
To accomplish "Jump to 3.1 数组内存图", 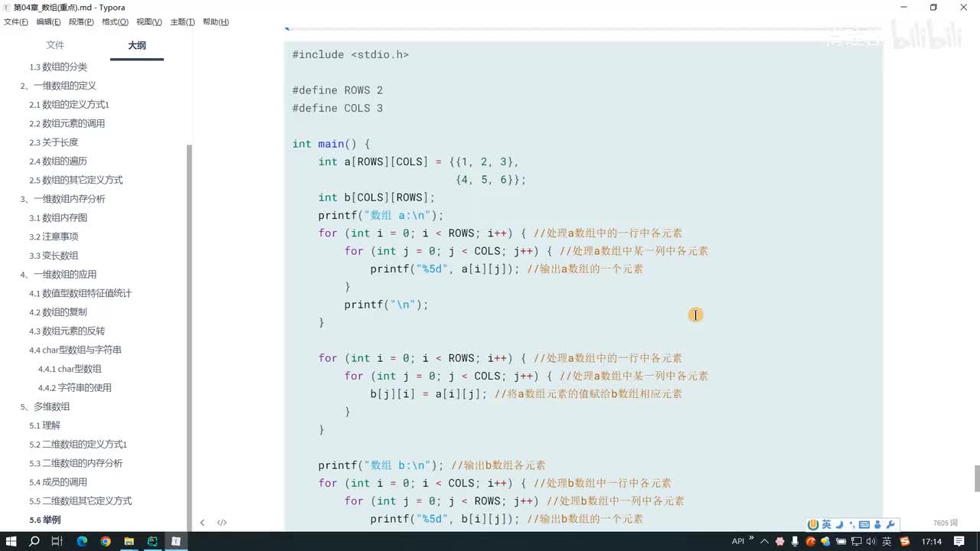I will (x=58, y=218).
